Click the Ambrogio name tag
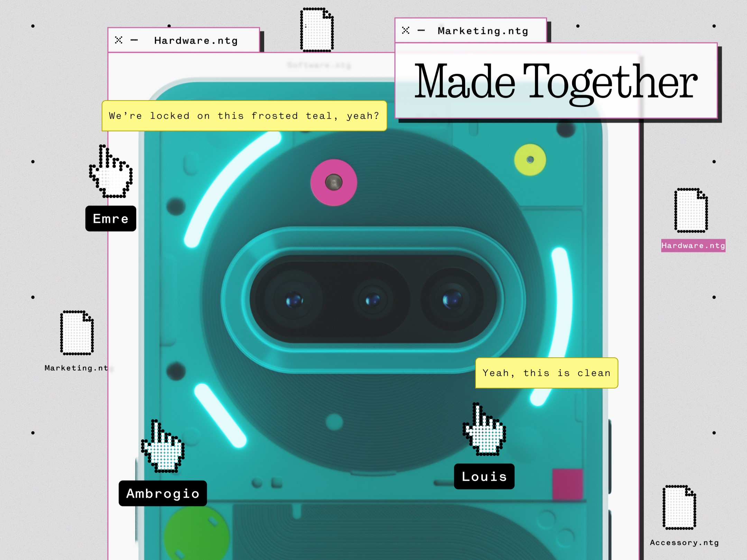747x560 pixels. (163, 493)
